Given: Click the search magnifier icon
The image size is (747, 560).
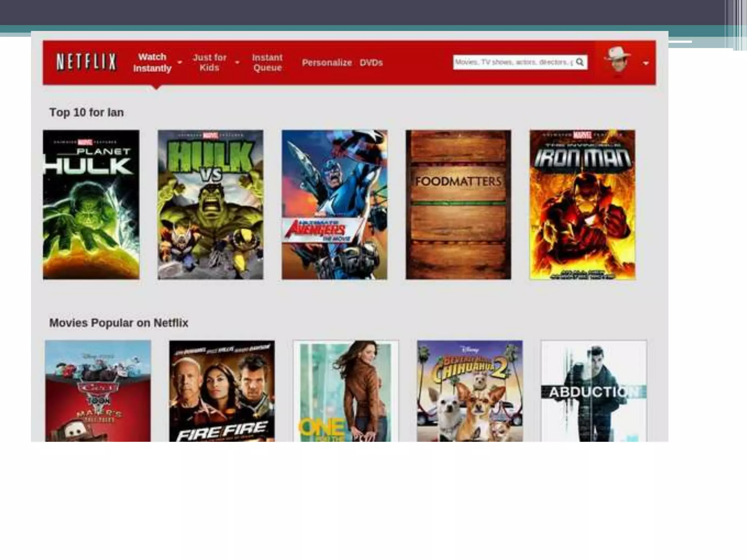Looking at the screenshot, I should pyautogui.click(x=580, y=62).
